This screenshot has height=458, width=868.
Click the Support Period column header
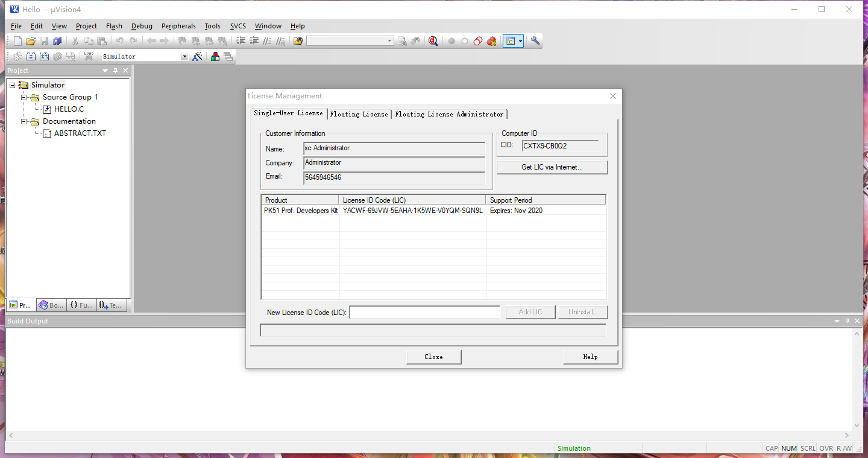tap(546, 200)
